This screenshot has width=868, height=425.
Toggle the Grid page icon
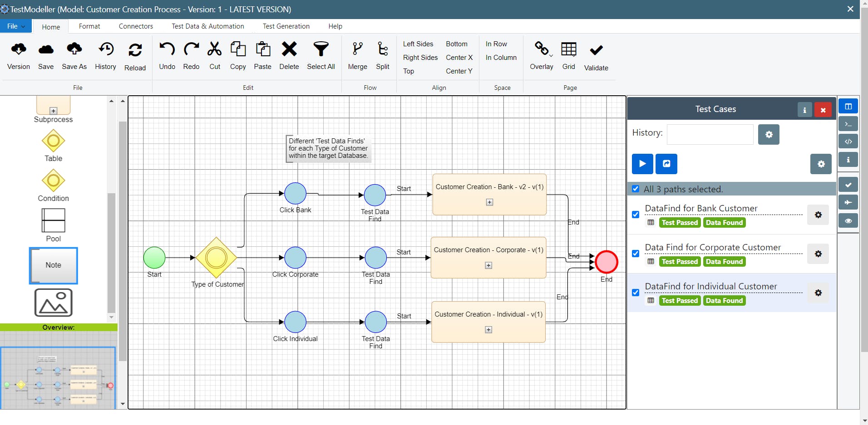coord(568,50)
